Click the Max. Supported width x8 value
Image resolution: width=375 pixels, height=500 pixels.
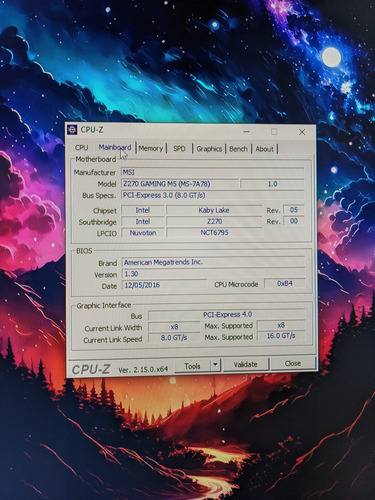pos(281,325)
